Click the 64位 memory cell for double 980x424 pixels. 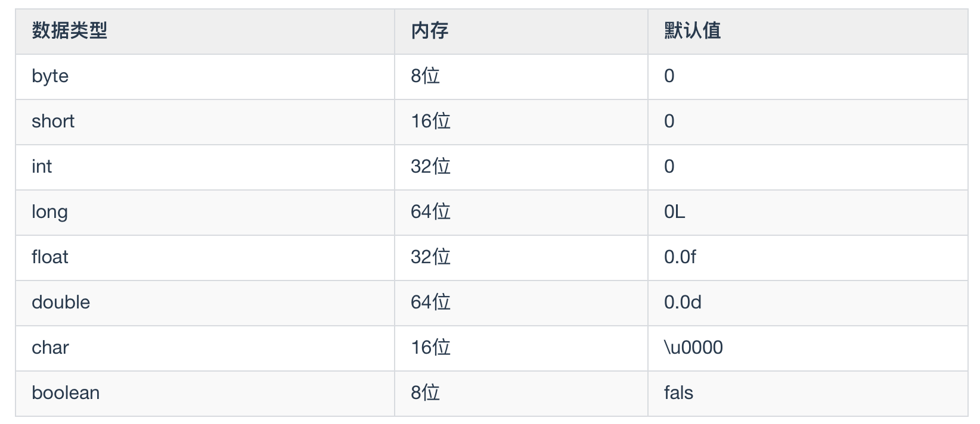tap(430, 303)
